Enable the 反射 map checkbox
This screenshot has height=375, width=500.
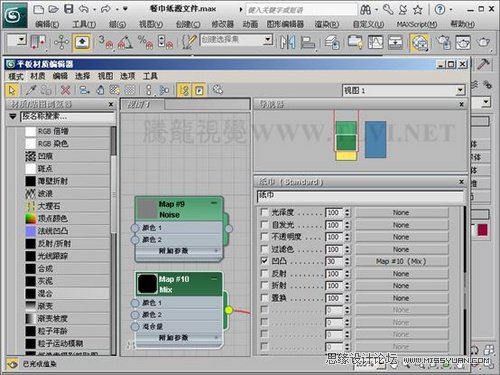264,273
